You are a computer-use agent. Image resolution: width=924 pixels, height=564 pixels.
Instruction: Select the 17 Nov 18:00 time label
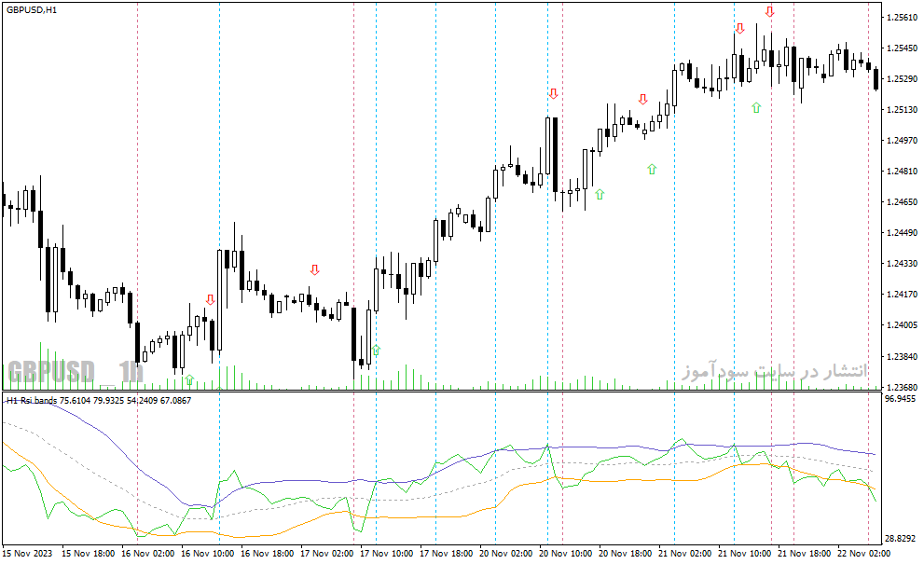click(446, 554)
